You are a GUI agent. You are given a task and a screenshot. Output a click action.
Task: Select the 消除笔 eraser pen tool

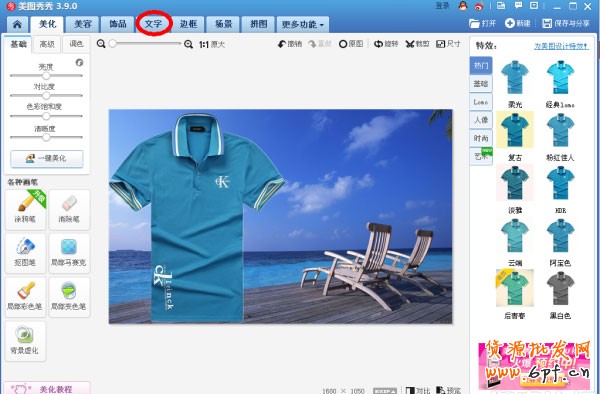click(x=69, y=210)
